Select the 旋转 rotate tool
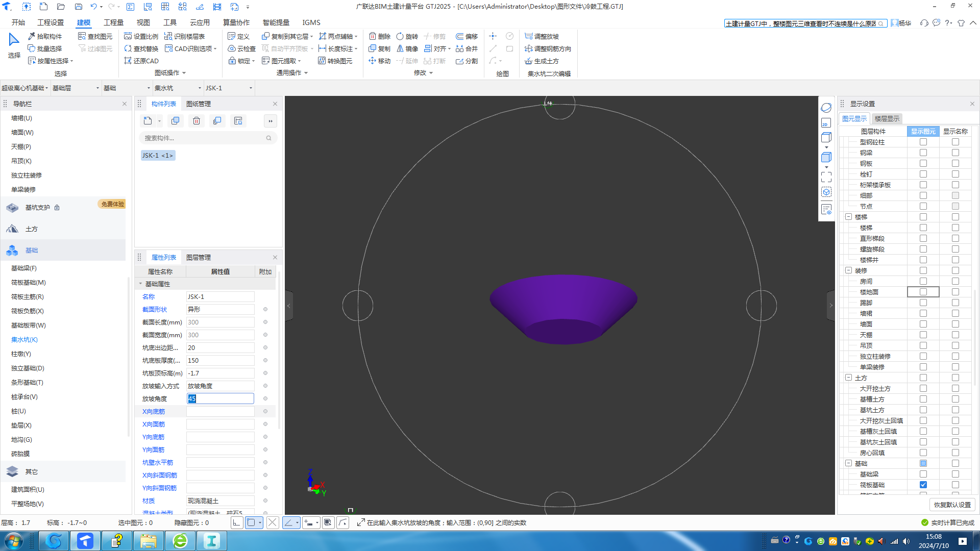The image size is (980, 551). point(407,36)
